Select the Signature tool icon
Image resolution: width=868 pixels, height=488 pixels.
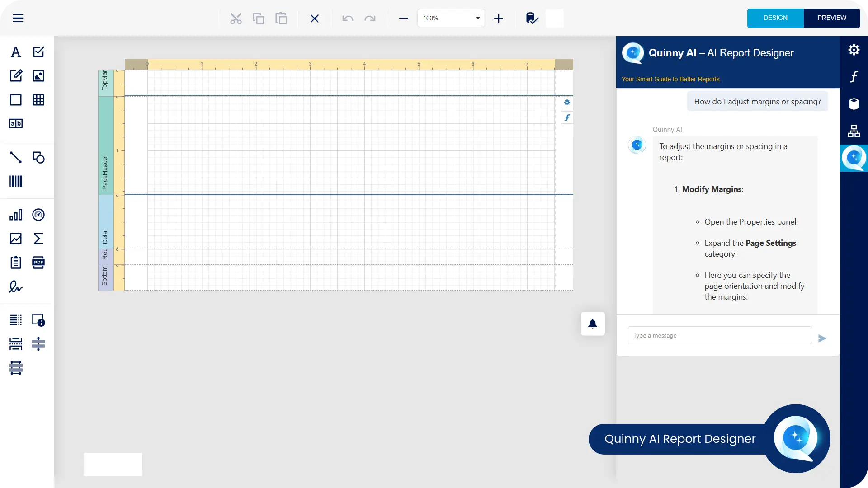16,287
